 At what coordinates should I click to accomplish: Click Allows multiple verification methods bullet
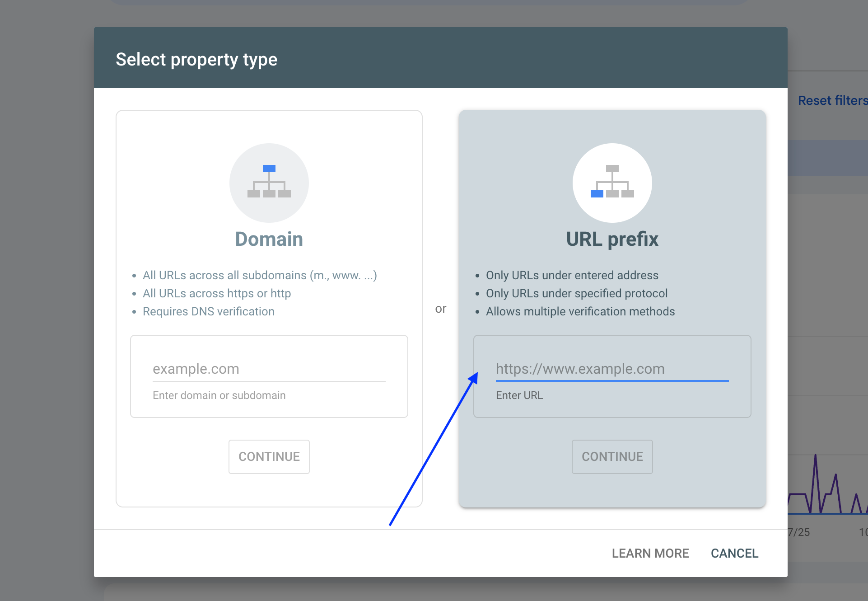[580, 311]
